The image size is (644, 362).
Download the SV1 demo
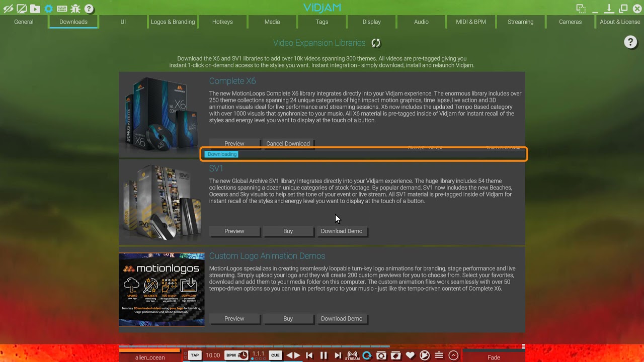pos(342,231)
